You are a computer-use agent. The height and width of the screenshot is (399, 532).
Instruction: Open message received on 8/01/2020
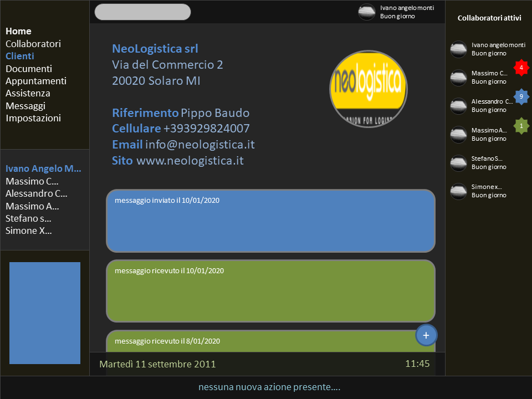point(271,341)
